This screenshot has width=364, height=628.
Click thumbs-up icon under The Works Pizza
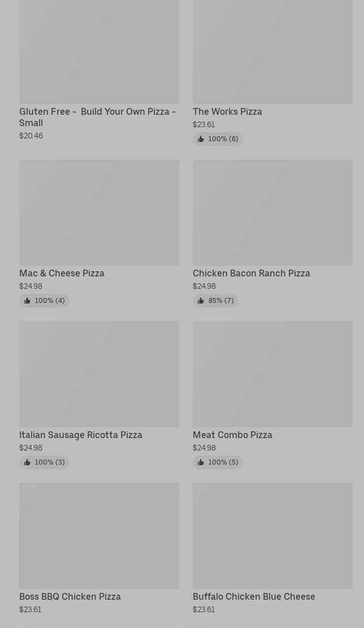coord(201,139)
